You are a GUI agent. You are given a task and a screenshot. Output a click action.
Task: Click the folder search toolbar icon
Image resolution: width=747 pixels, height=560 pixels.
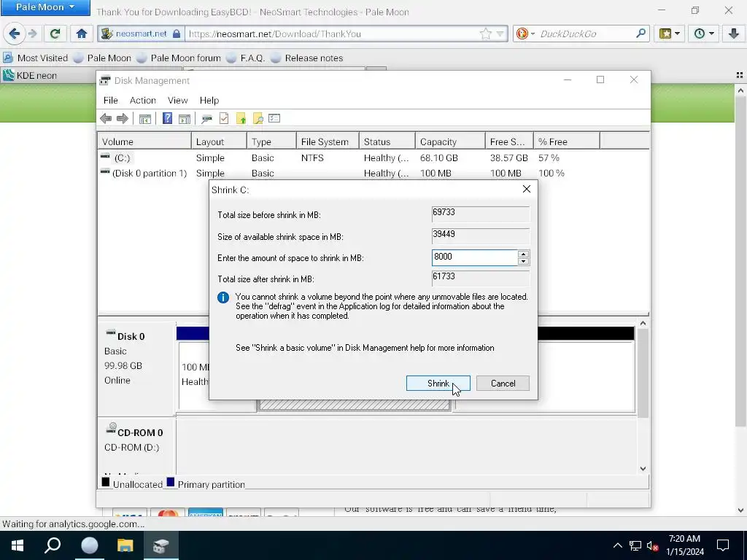point(258,119)
